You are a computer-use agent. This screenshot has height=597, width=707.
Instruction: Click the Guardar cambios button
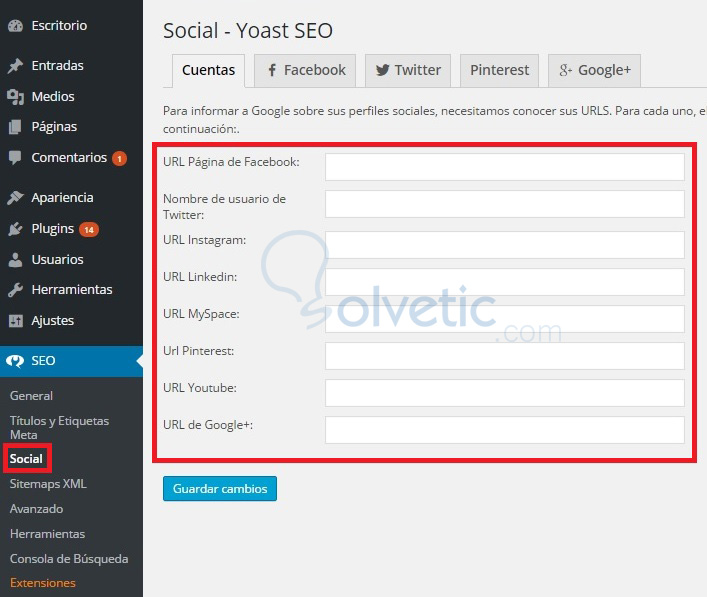[x=220, y=488]
